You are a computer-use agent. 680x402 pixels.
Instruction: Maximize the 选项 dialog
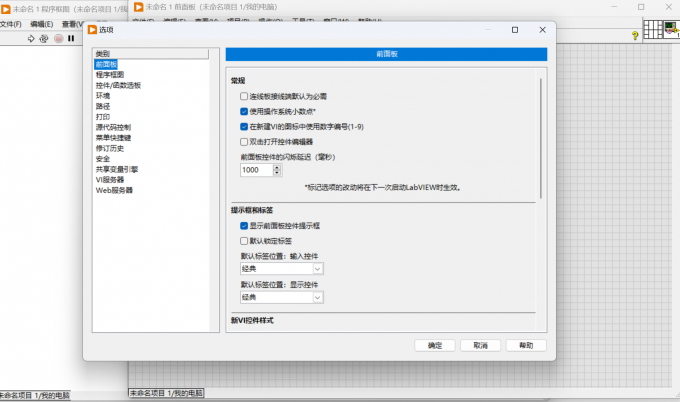(x=515, y=29)
